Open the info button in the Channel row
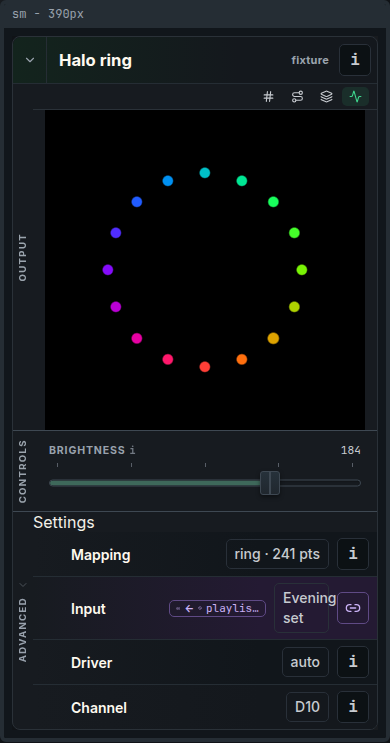 pos(353,707)
